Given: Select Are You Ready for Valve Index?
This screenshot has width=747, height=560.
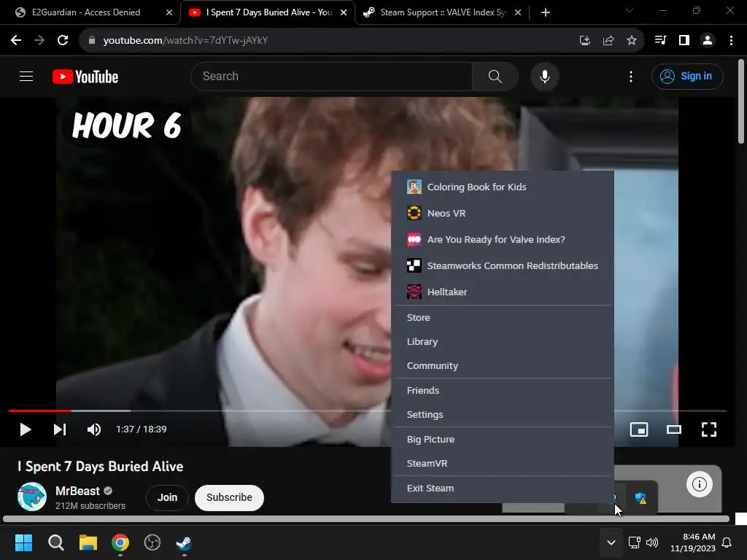Looking at the screenshot, I should coord(502,239).
